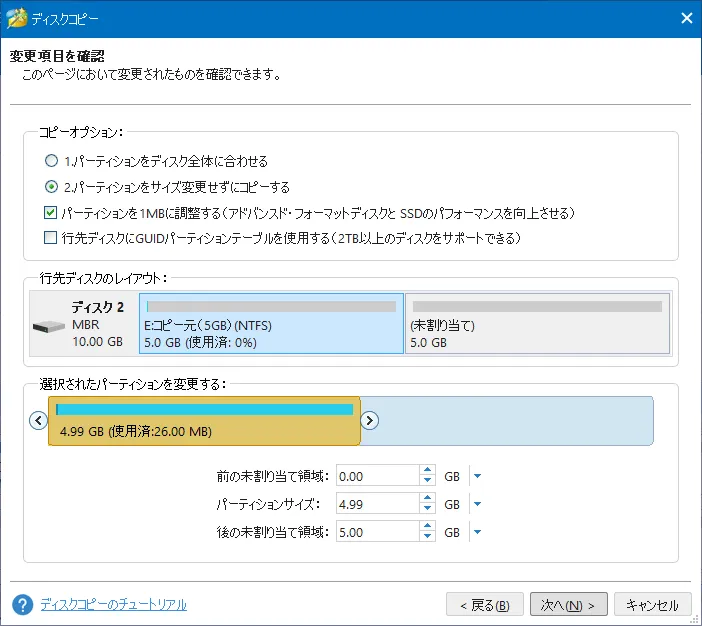Select option 2 copy partitions without resizing

click(x=50, y=187)
